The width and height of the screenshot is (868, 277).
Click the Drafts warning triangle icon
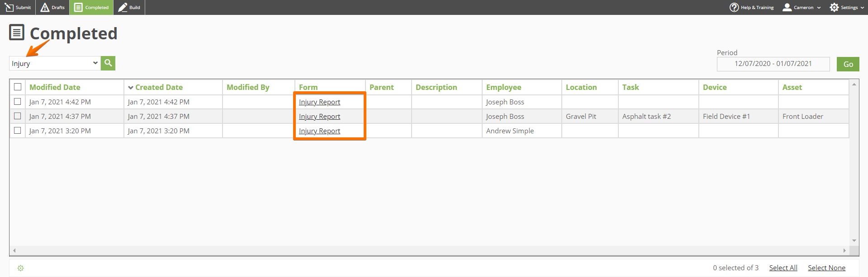(x=45, y=7)
